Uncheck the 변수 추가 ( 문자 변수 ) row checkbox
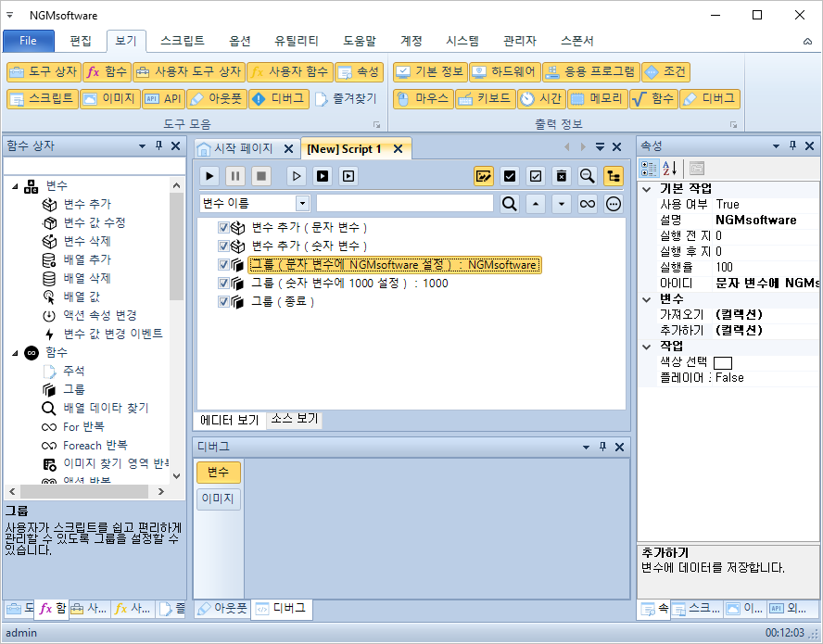Viewport: 823px width, 644px height. point(223,227)
